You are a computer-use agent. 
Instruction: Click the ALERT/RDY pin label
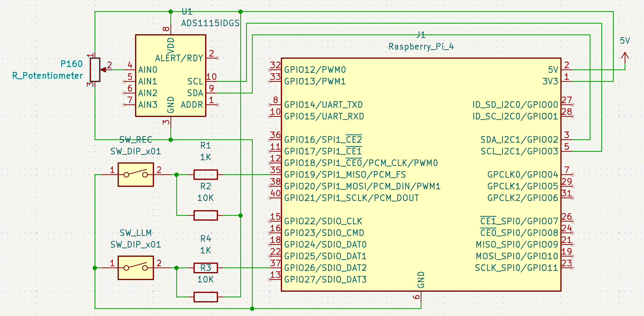(x=179, y=58)
